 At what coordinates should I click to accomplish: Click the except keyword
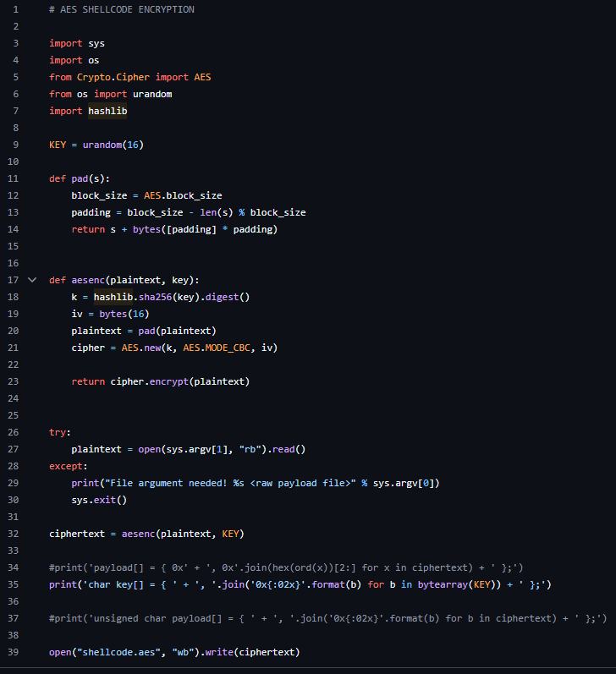[66, 466]
